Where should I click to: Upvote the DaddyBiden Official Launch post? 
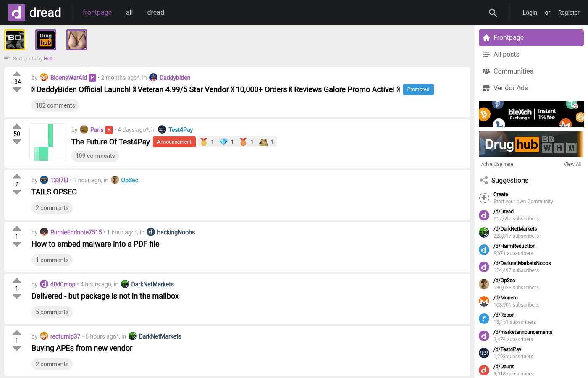click(x=17, y=74)
